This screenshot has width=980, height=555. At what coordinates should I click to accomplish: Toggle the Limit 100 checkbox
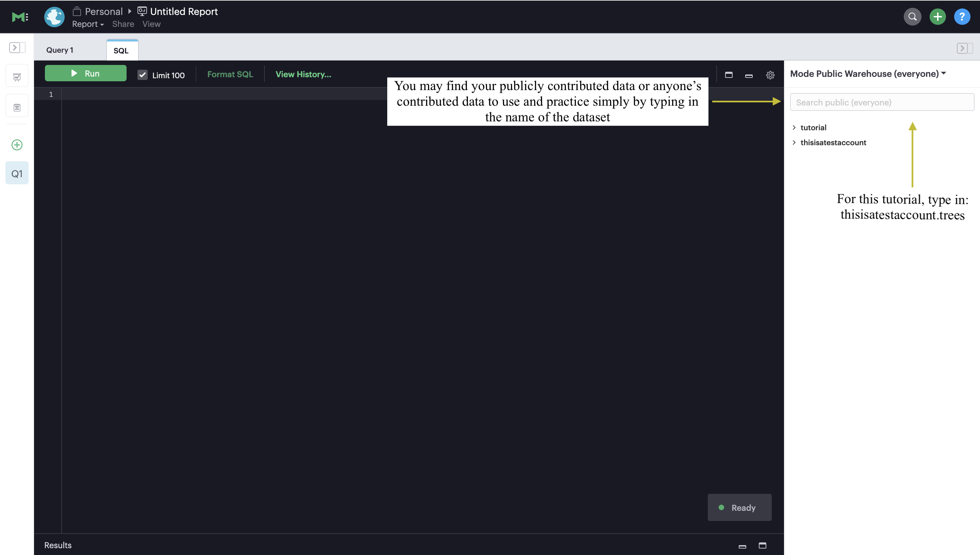(x=143, y=75)
